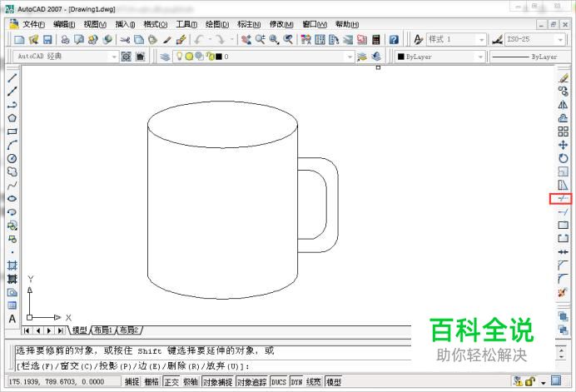Select the Arc draw tool
The width and height of the screenshot is (576, 392).
click(x=12, y=145)
